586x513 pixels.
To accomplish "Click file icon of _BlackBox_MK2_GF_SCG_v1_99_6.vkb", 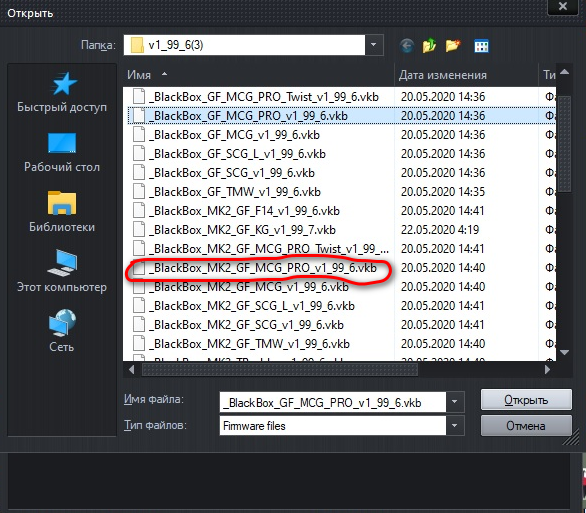I will click(x=139, y=325).
